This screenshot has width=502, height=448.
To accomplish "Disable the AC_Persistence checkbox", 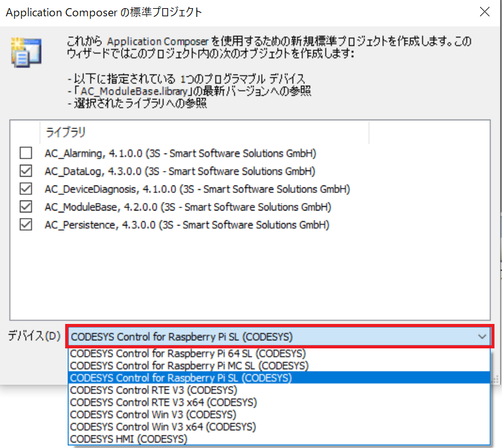I will tap(26, 225).
